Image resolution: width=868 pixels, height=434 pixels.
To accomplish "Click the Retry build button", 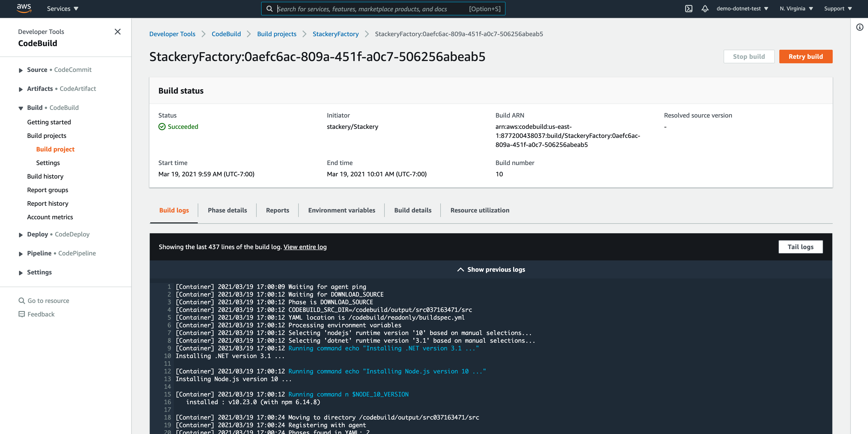I will (x=805, y=57).
